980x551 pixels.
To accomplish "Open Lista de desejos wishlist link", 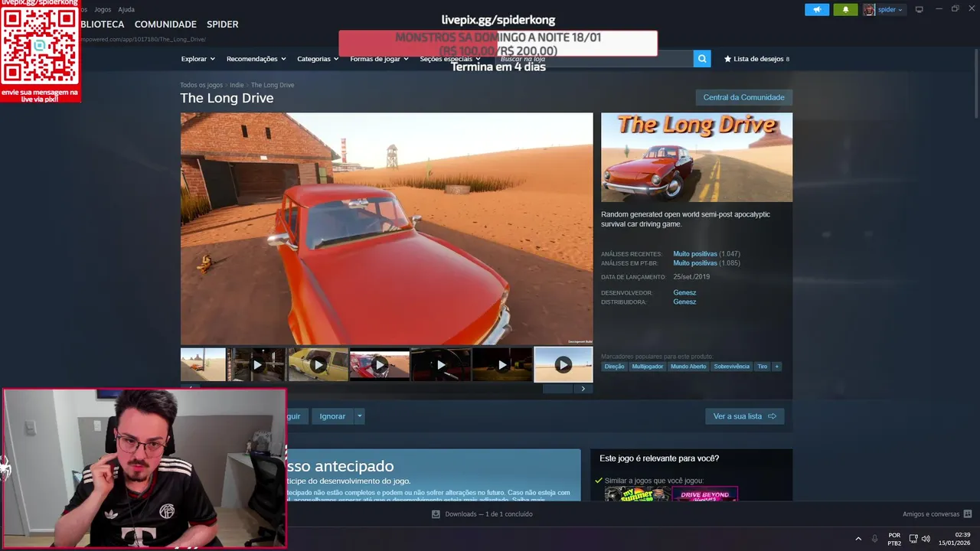I will (x=756, y=59).
